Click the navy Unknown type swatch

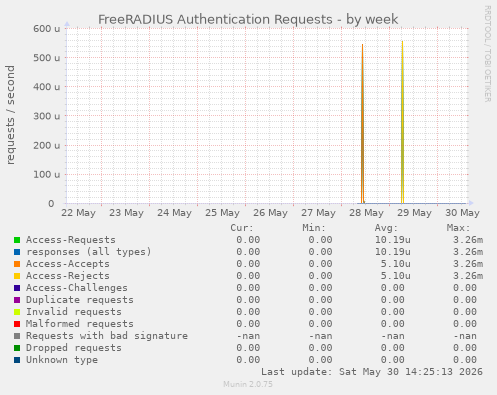point(17,360)
